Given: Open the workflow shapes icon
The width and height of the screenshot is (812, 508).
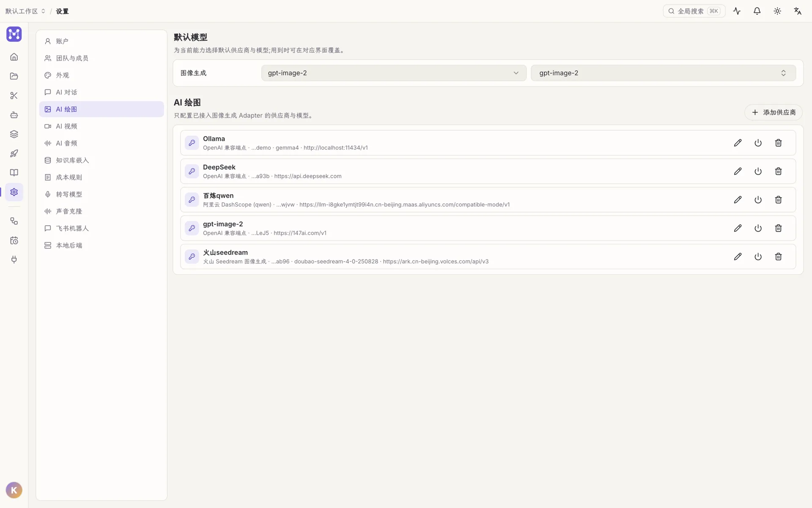Looking at the screenshot, I should [14, 221].
